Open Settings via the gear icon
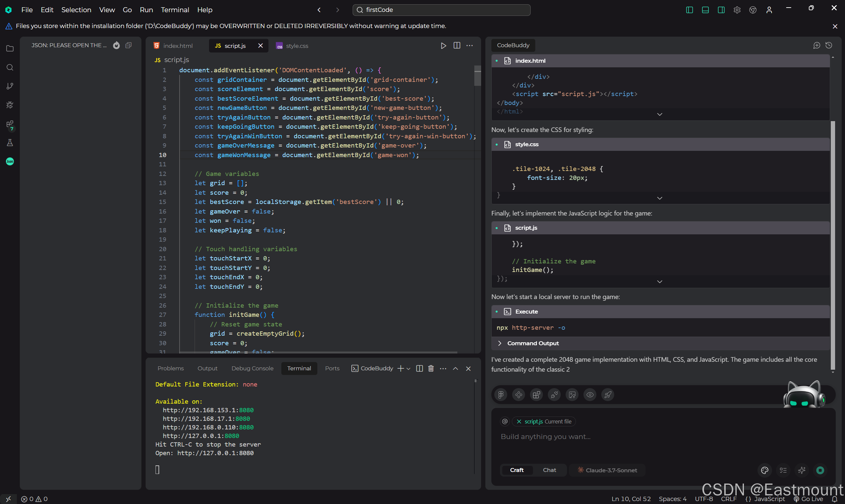 [x=737, y=10]
